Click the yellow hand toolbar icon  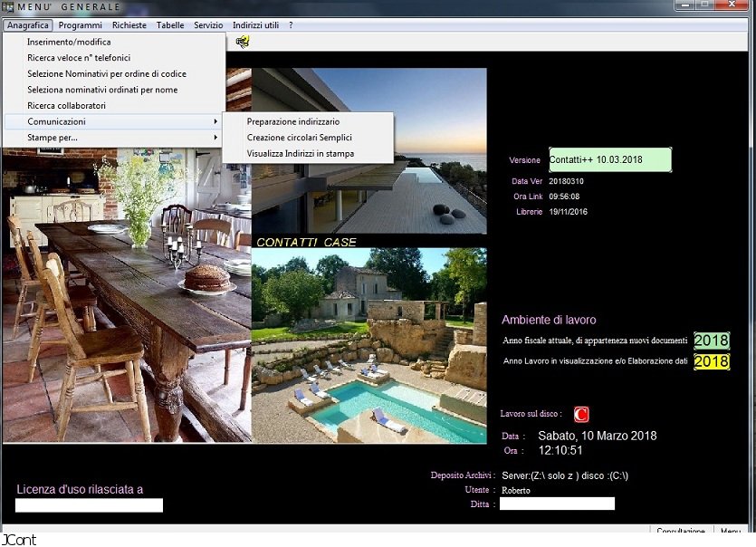coord(242,42)
